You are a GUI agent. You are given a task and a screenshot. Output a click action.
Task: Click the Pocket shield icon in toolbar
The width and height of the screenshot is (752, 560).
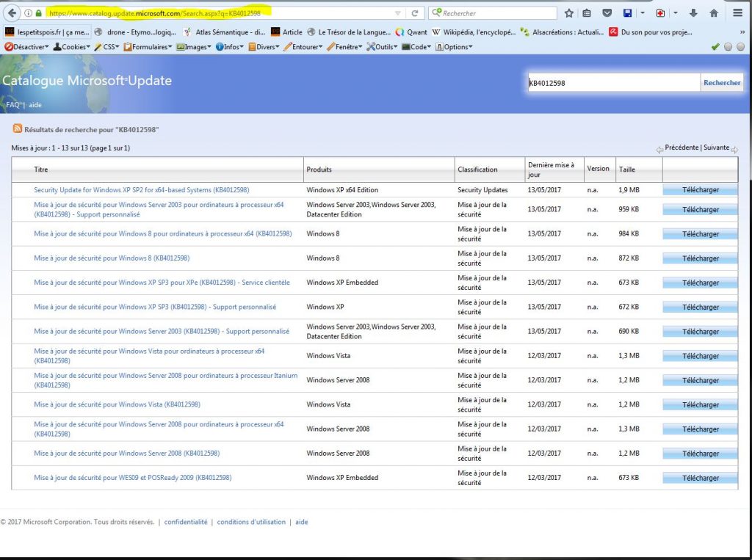click(607, 13)
